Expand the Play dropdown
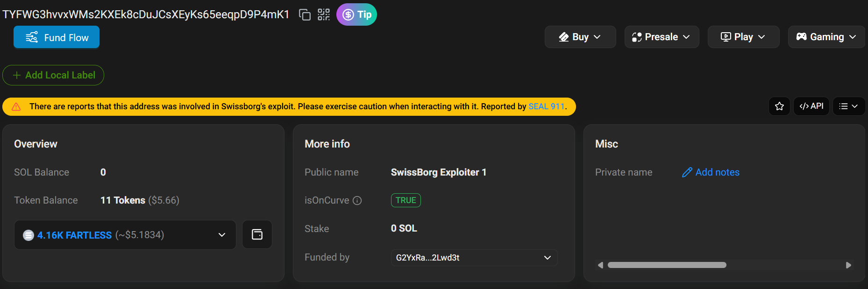Image resolution: width=868 pixels, height=289 pixels. (x=743, y=37)
